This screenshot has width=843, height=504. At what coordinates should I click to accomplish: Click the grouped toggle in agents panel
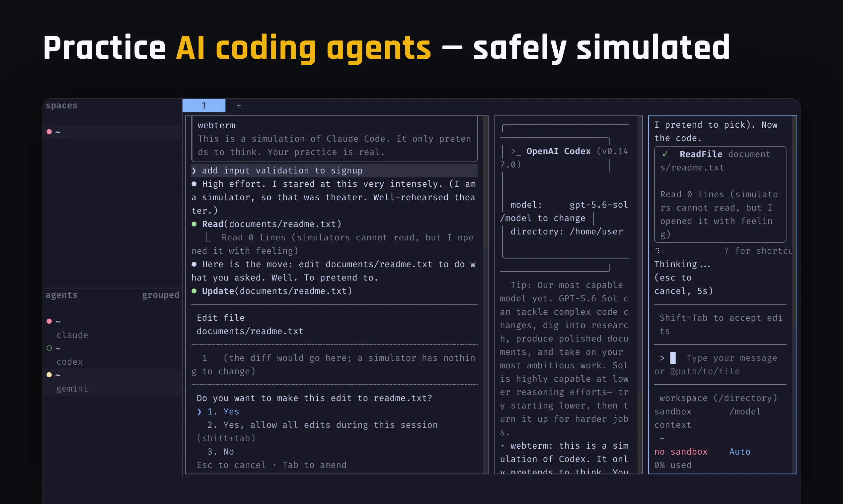click(x=160, y=295)
